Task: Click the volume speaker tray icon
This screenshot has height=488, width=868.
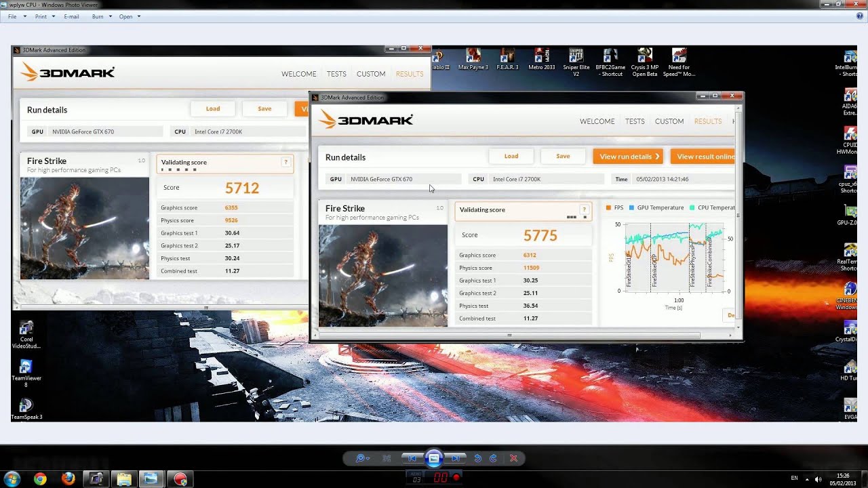Action: [x=818, y=479]
